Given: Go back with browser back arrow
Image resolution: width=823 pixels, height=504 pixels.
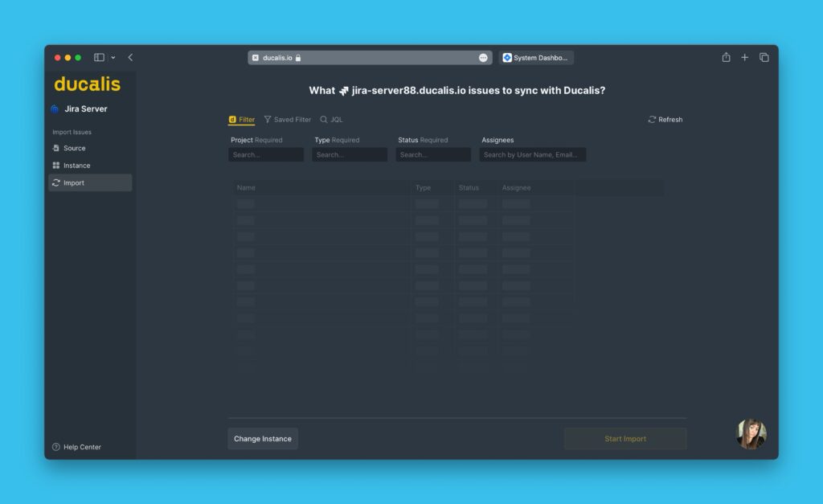Looking at the screenshot, I should tap(130, 58).
